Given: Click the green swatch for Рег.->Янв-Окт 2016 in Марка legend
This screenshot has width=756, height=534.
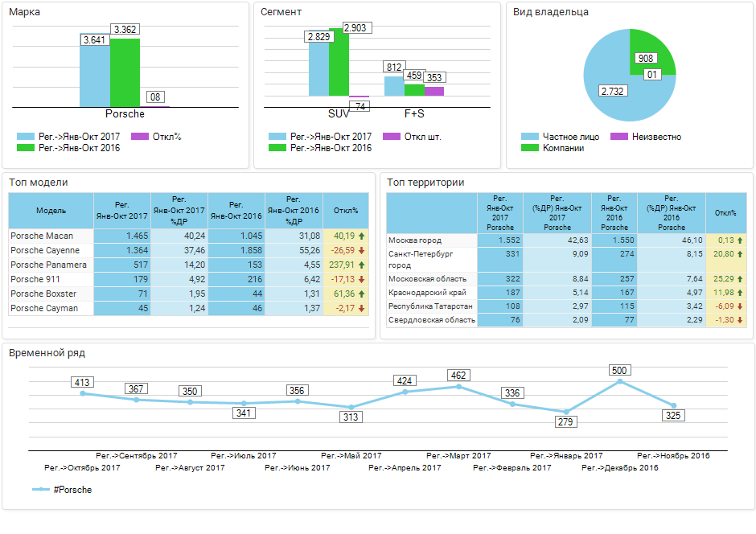Looking at the screenshot, I should tap(26, 148).
